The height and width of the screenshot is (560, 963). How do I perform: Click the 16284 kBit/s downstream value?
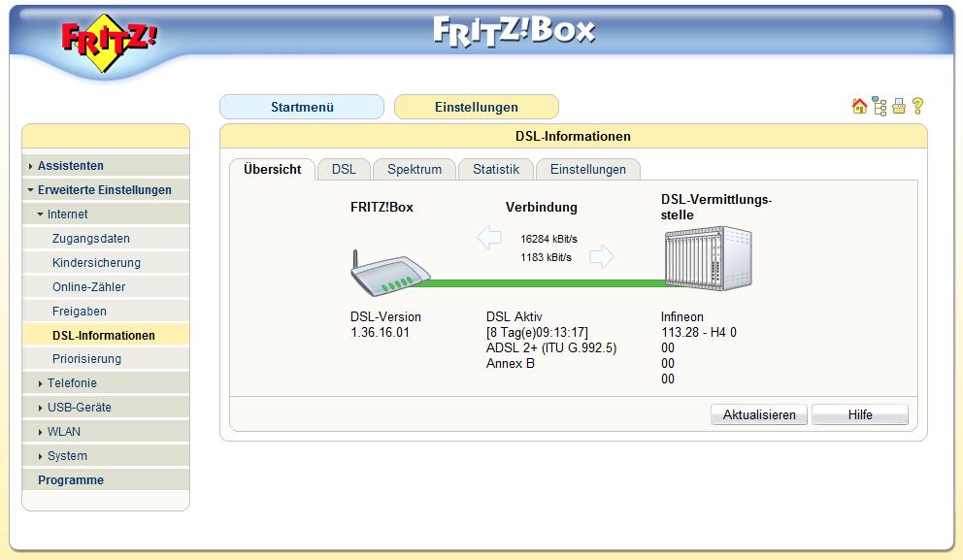549,239
